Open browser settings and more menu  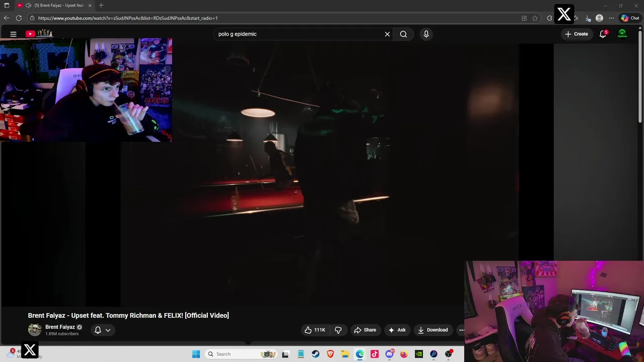[611, 18]
